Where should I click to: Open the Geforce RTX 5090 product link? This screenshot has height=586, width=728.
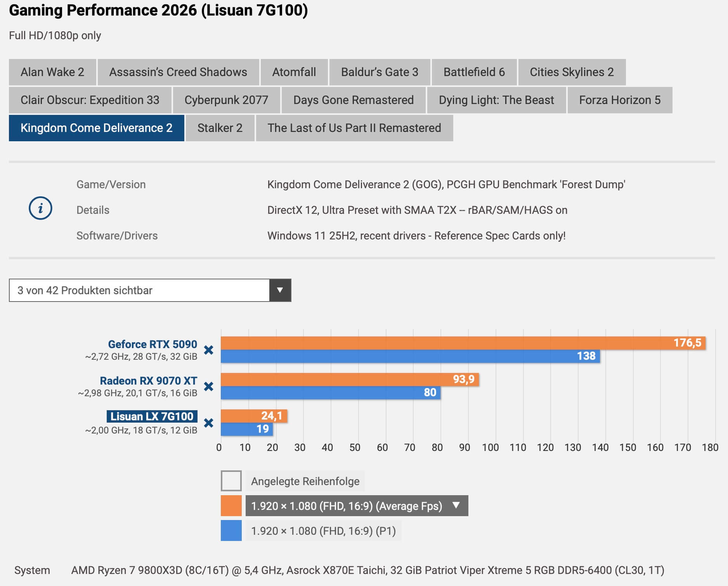pos(153,344)
